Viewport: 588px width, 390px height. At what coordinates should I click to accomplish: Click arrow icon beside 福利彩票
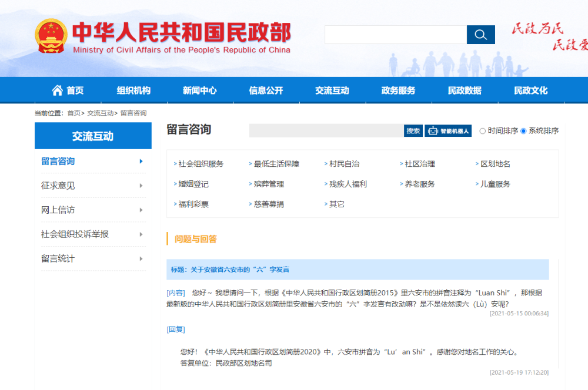175,204
